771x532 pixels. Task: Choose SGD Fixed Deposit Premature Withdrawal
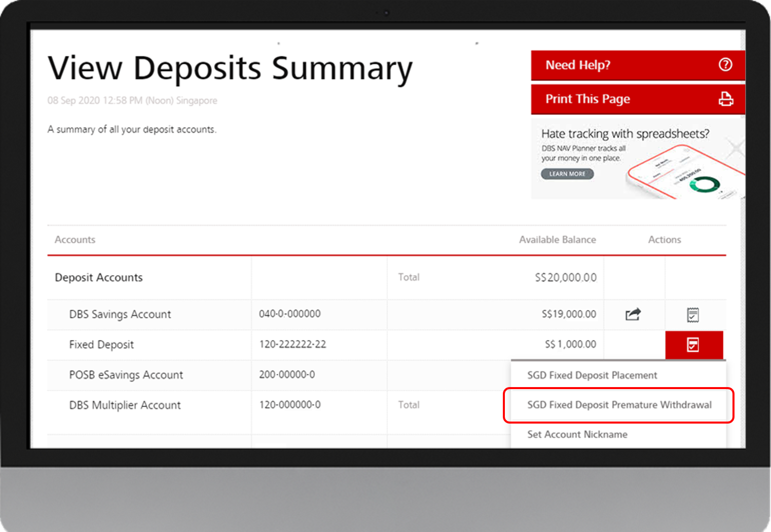[x=619, y=405]
